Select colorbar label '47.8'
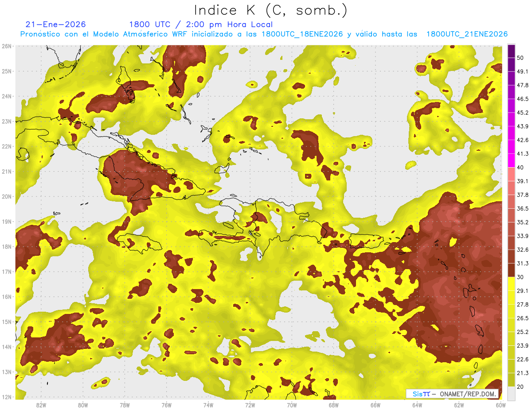The height and width of the screenshot is (411, 532). point(523,85)
